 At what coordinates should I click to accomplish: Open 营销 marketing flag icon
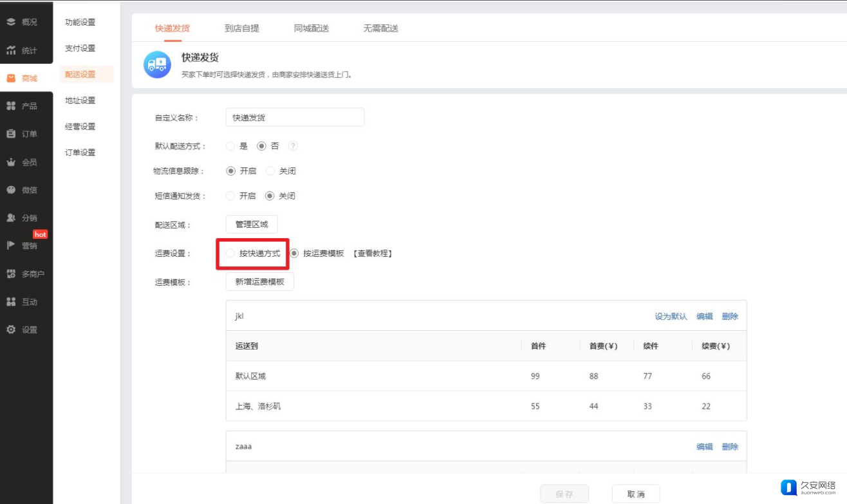11,245
